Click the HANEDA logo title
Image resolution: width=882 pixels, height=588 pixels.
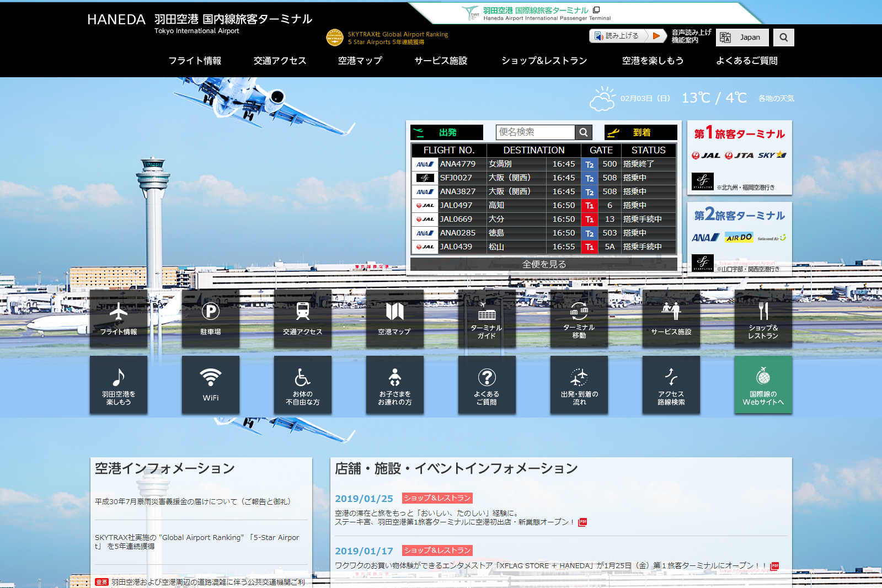coord(116,20)
